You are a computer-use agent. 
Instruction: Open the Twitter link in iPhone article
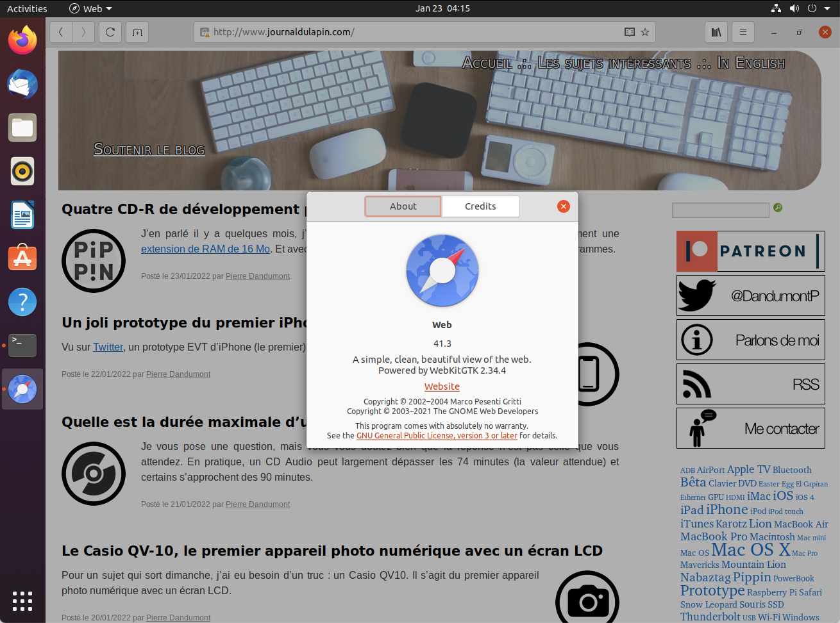coord(108,347)
